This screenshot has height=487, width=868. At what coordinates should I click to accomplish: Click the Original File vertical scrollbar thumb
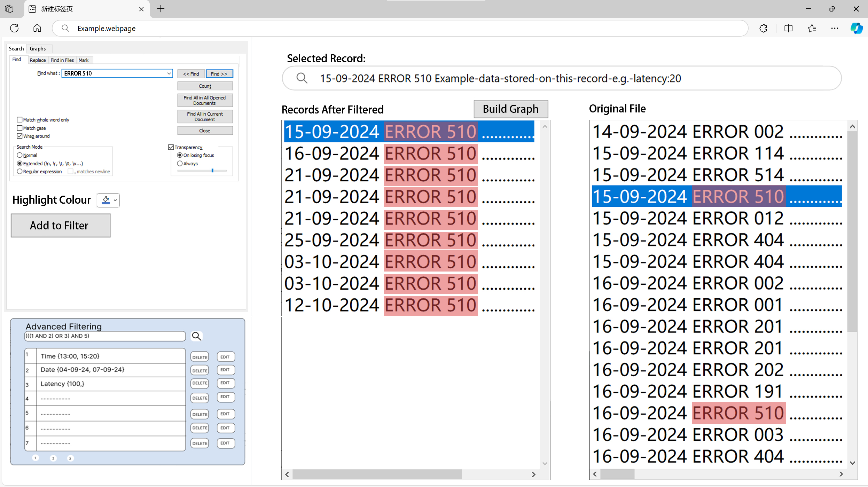click(852, 231)
